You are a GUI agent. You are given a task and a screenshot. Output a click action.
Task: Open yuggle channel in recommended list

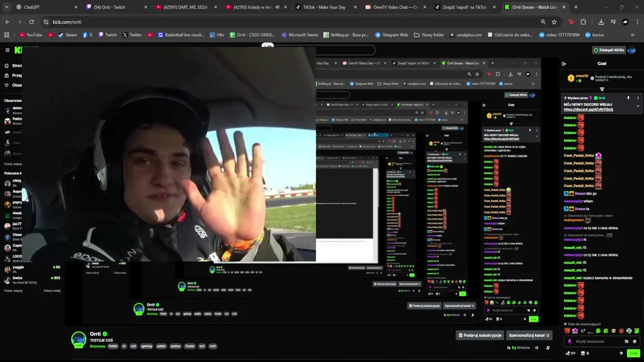[32, 269]
